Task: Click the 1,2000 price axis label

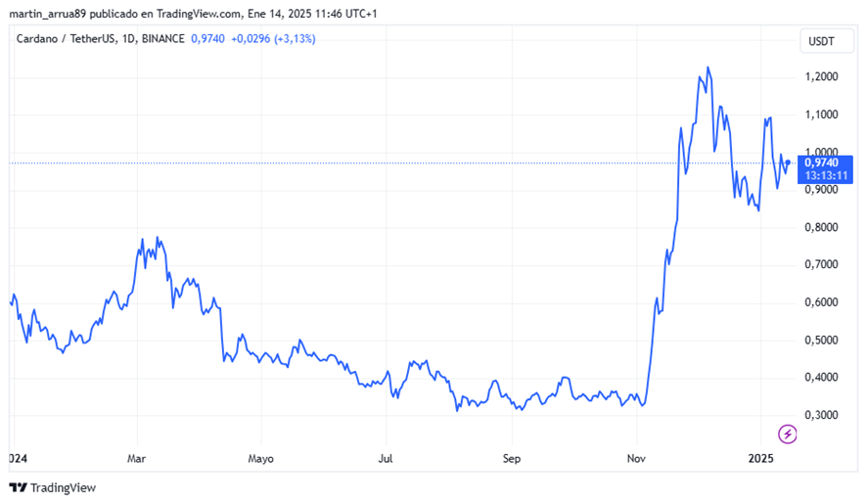Action: coord(821,77)
